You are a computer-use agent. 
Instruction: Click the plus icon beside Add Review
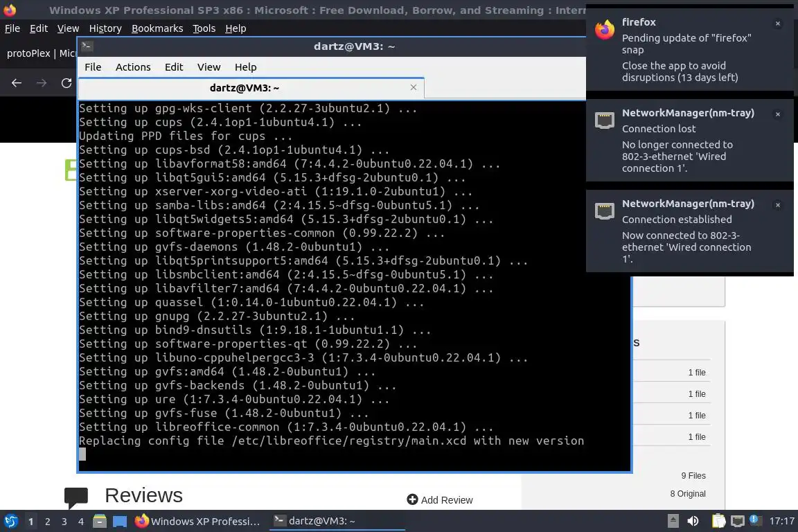[412, 499]
